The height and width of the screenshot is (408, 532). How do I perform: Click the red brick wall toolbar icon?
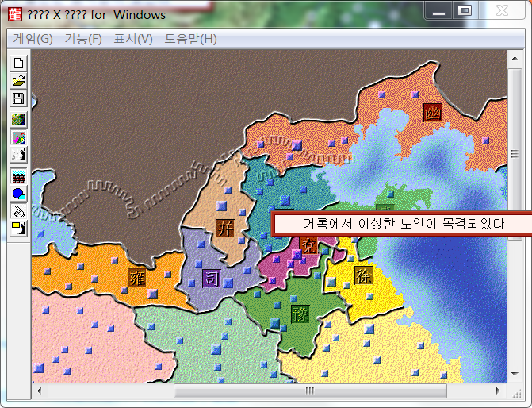(x=18, y=176)
